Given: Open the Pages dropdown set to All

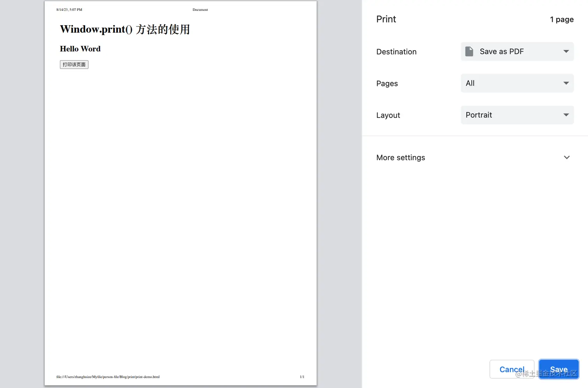Looking at the screenshot, I should pos(517,83).
